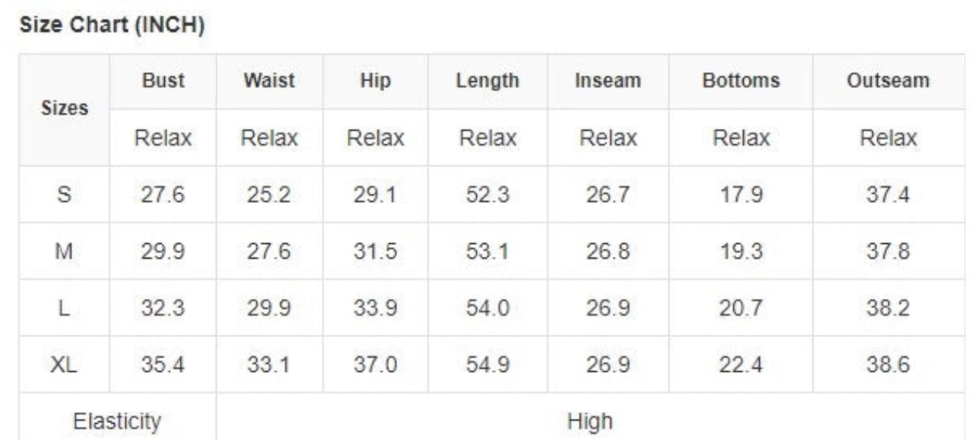Viewport: 980px width, 440px height.
Task: Select the Bottoms column header
Action: pyautogui.click(x=741, y=81)
